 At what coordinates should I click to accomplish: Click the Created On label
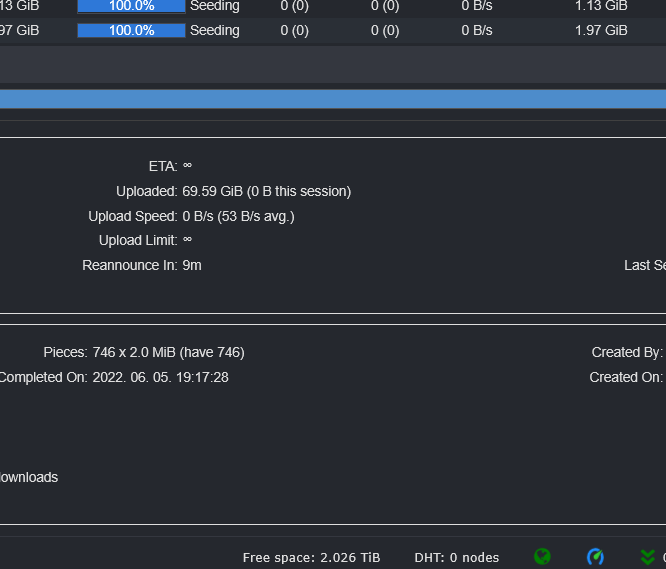tap(625, 377)
